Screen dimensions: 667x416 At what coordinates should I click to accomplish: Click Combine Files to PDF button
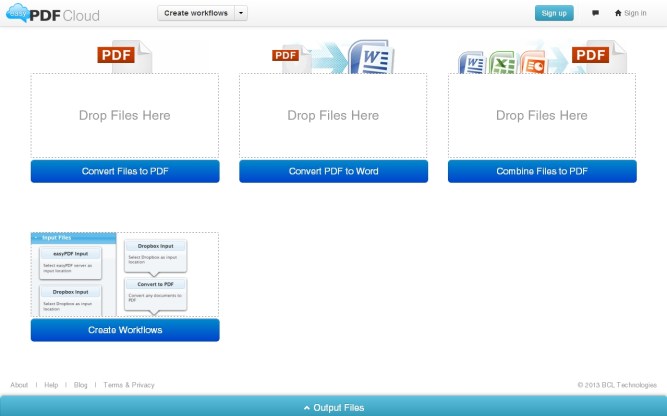542,171
